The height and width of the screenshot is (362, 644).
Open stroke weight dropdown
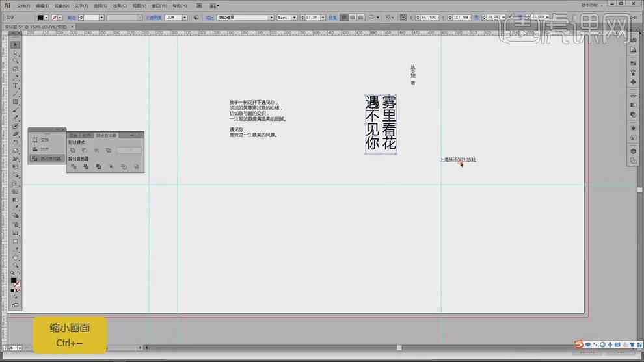coord(101,18)
